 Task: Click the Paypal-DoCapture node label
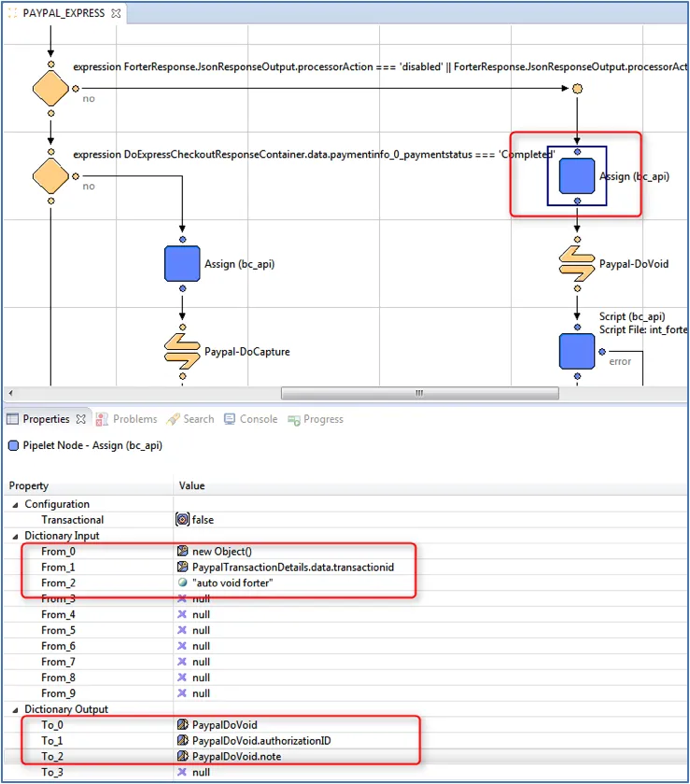pos(247,352)
